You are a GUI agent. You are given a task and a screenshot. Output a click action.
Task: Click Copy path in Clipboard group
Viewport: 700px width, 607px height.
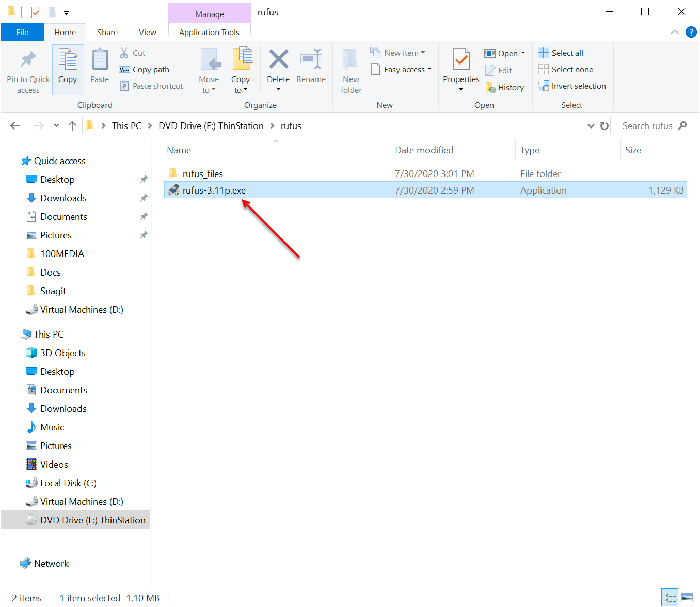(144, 69)
